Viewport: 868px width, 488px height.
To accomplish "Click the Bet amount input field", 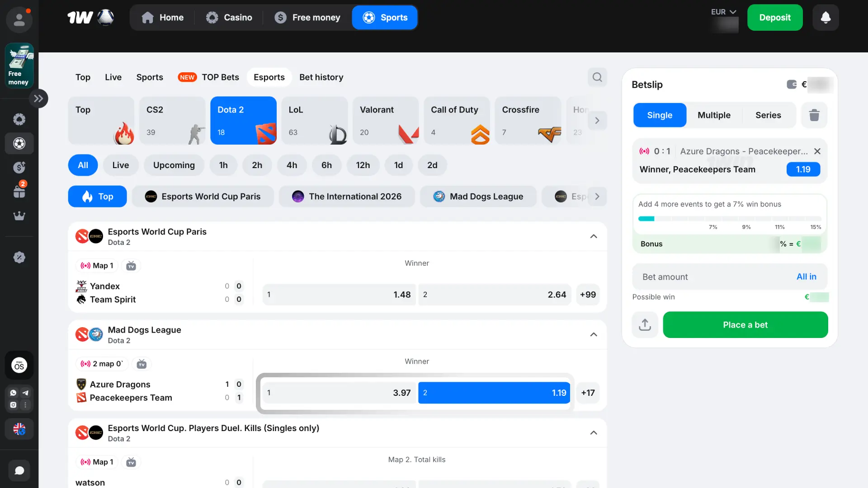I will pyautogui.click(x=730, y=277).
